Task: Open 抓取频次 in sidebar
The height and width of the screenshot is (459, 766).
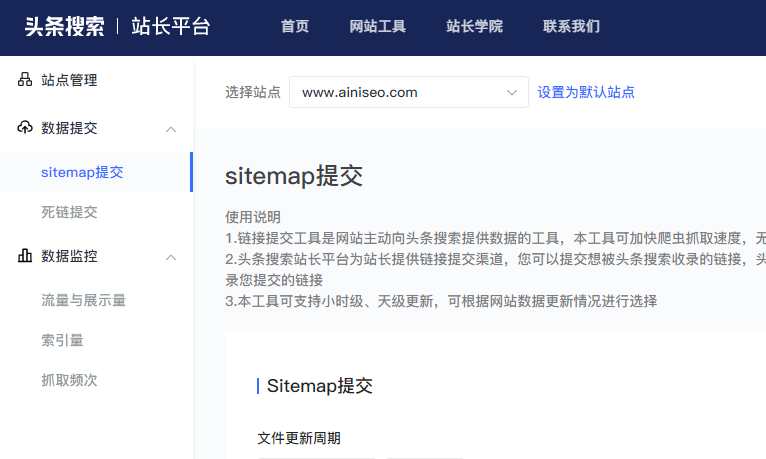Action: [69, 380]
